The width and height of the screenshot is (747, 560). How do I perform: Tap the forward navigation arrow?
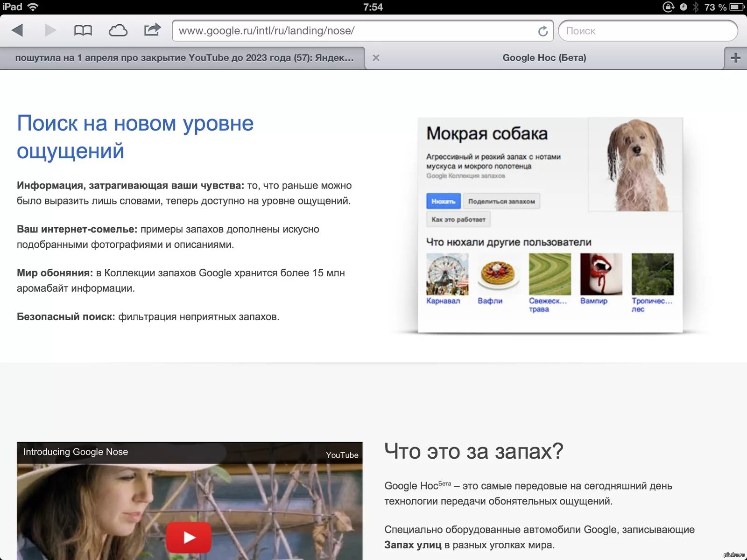(50, 31)
